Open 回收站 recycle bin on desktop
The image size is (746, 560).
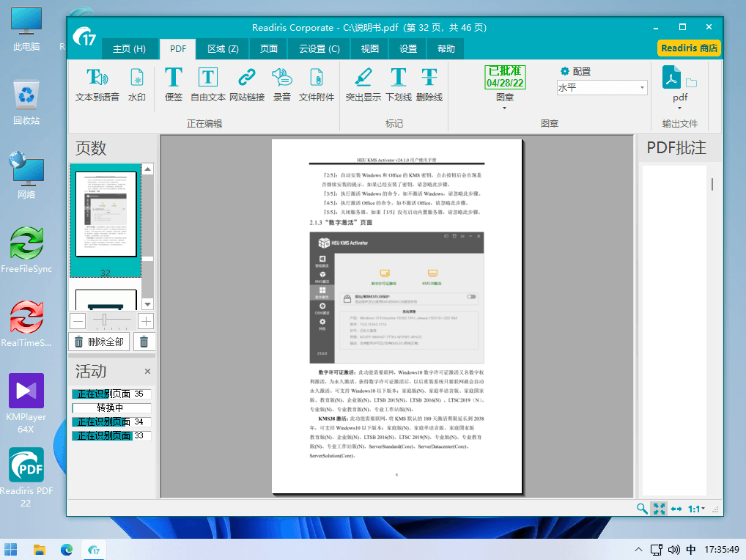pos(26,103)
